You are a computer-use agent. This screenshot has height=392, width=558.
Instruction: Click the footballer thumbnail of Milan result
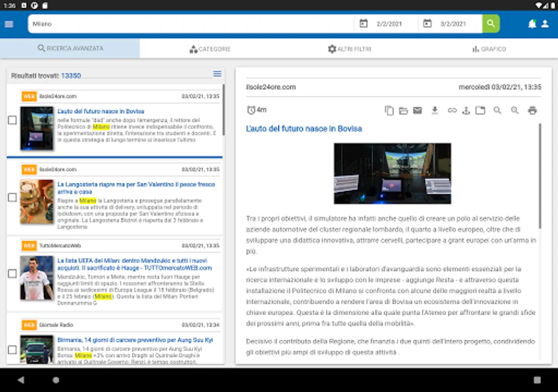click(x=37, y=278)
